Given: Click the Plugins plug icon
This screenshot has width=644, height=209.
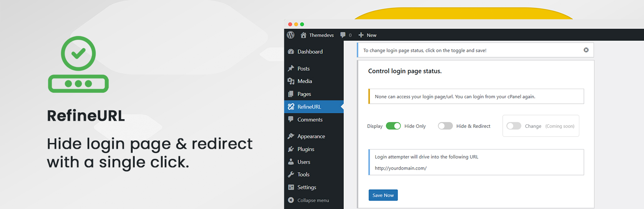Looking at the screenshot, I should pos(291,149).
